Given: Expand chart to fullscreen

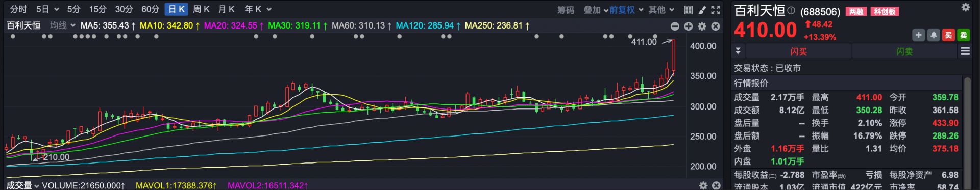Looking at the screenshot, I should coord(716,10).
